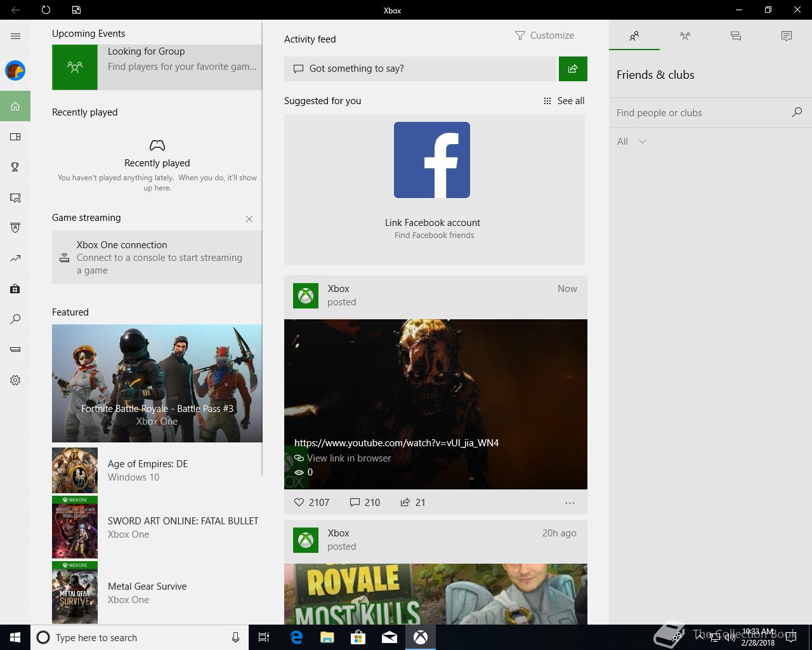Open Mail app from taskbar
The image size is (812, 650).
(x=389, y=637)
